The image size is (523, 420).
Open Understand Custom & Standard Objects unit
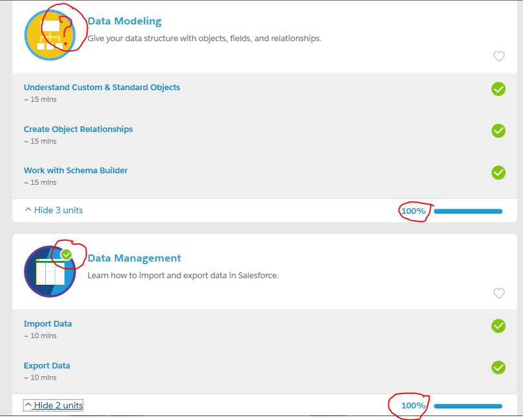[102, 87]
